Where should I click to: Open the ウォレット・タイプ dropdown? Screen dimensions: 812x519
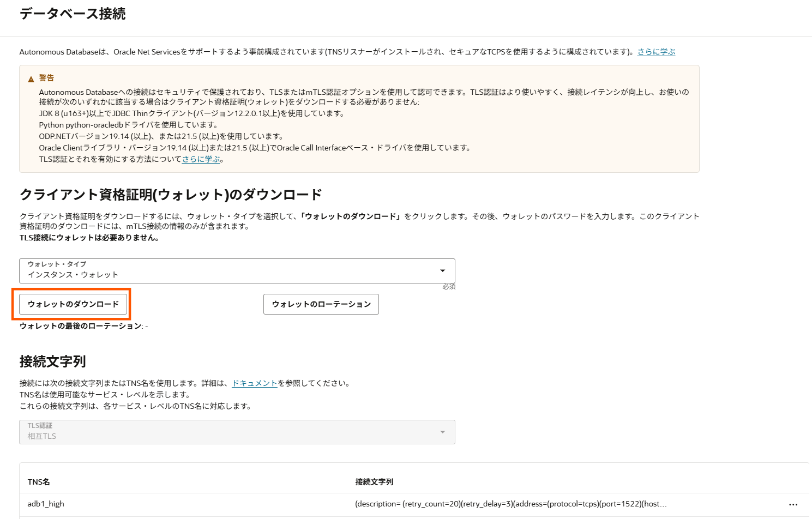[237, 270]
